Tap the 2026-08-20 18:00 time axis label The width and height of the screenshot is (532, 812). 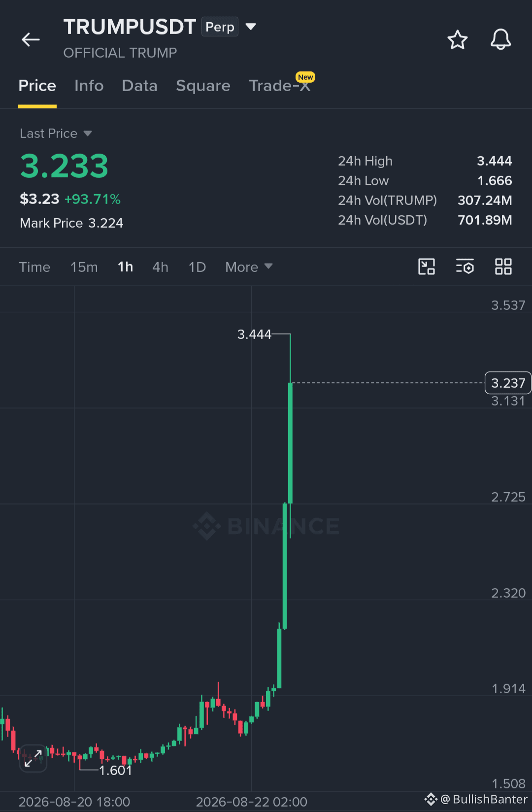point(74,802)
